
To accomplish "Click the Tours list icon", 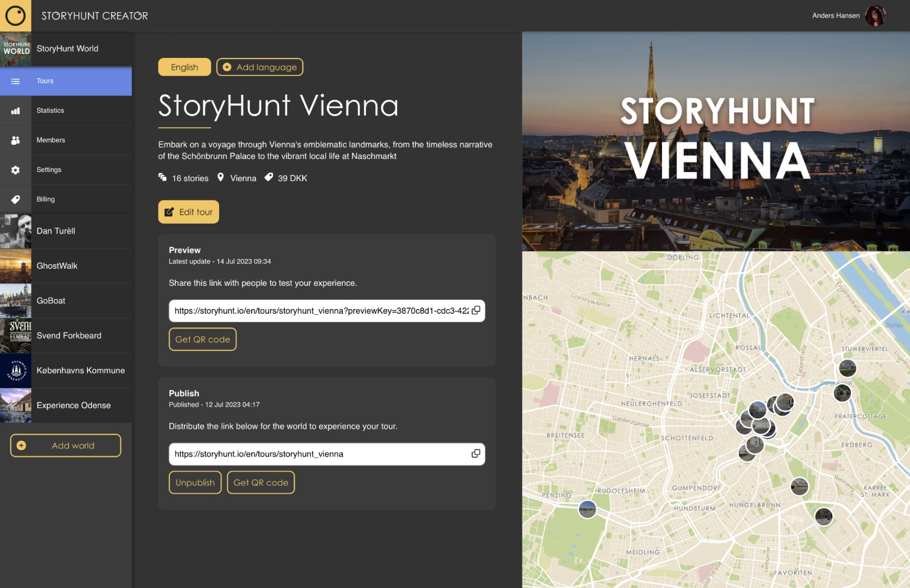I will [15, 81].
